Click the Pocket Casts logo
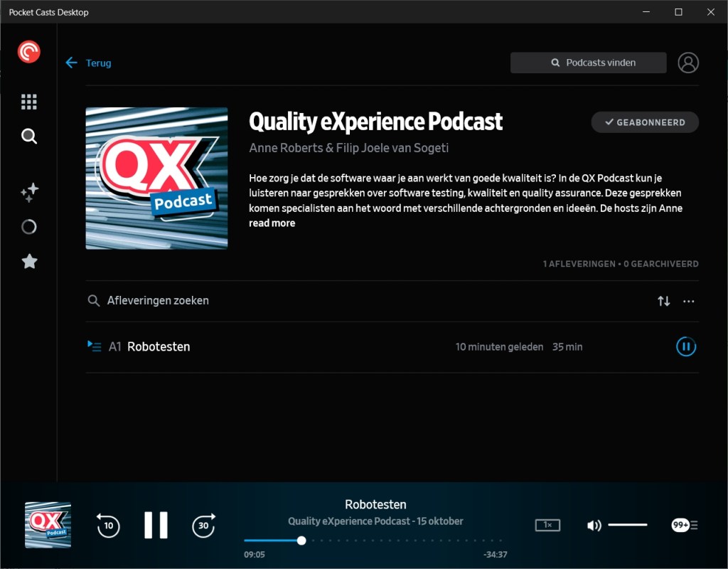Screen dimensions: 728x569 click(x=28, y=51)
